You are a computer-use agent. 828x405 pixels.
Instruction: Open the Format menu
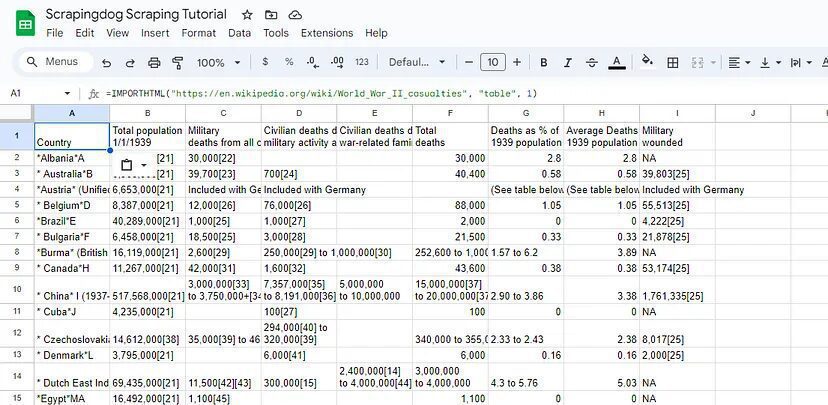(198, 33)
